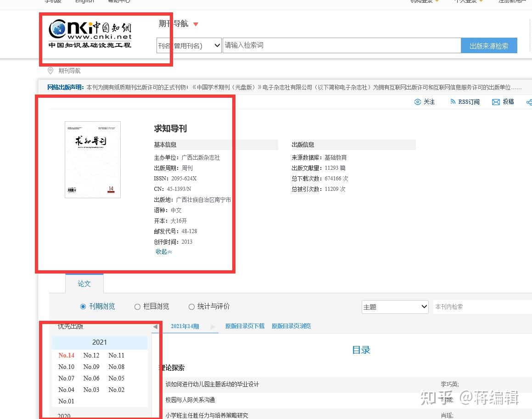Click the location pin icon near 期刊导航

tap(50, 71)
